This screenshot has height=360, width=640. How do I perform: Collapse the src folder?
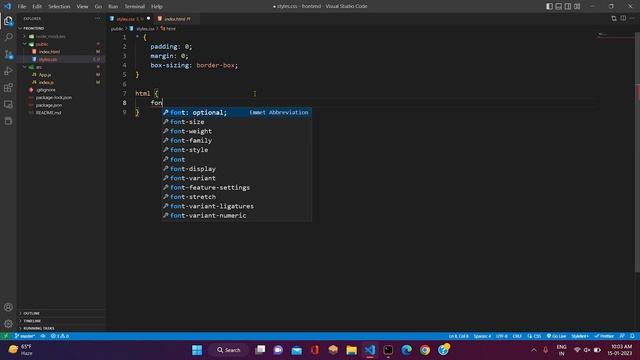point(39,67)
